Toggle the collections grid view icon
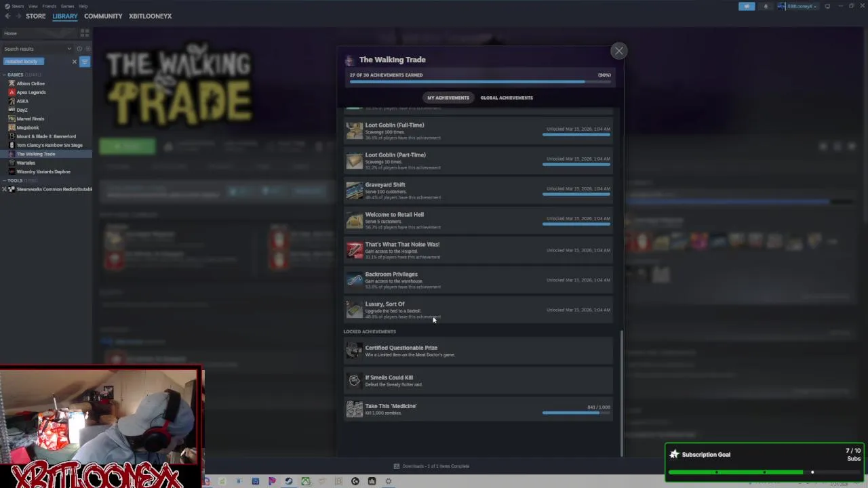 click(x=85, y=33)
